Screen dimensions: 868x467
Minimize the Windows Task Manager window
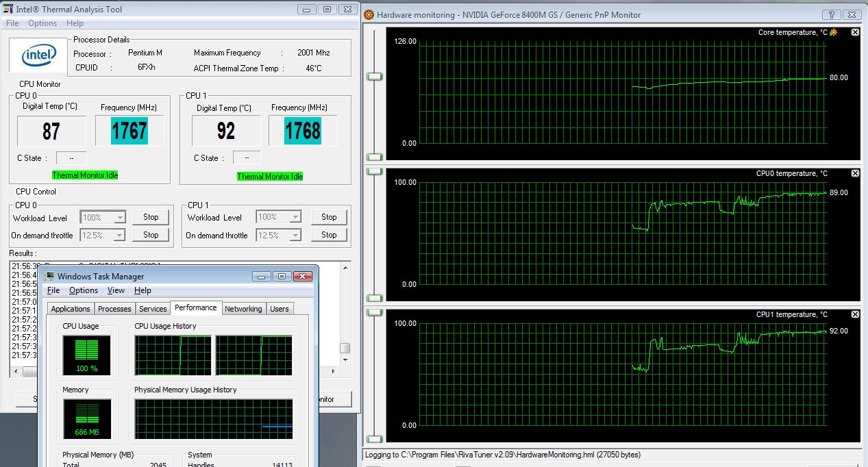point(262,277)
